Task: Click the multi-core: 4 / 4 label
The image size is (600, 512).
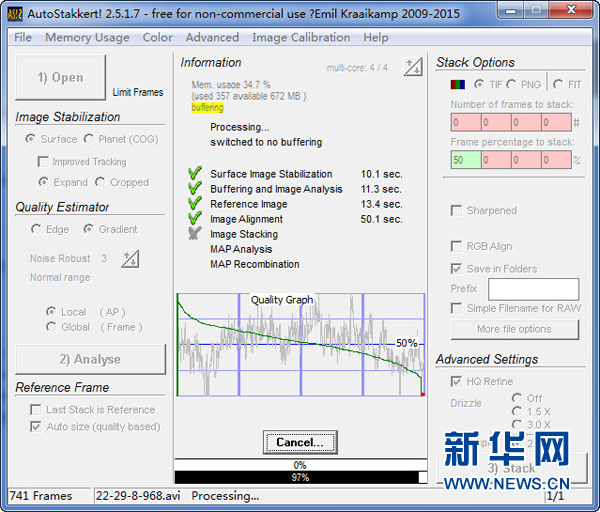Action: coord(357,68)
